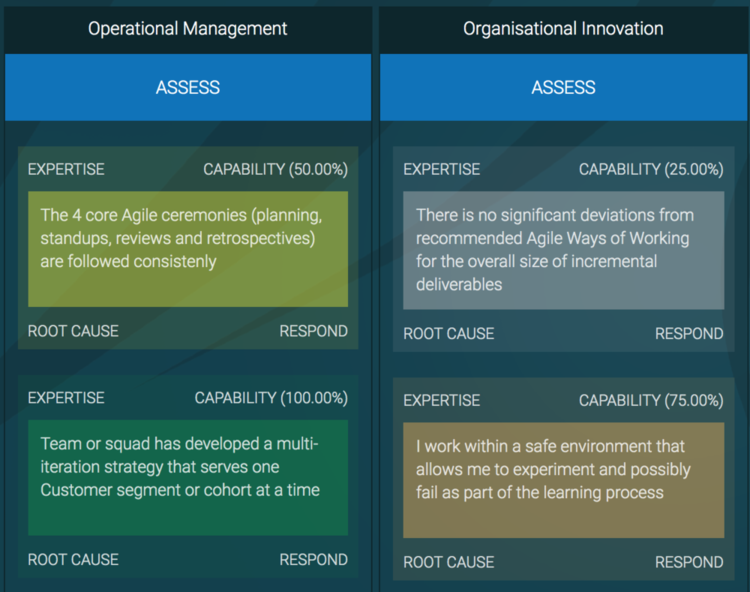Click CAPABILITY (25.00%) label
The image size is (750, 592).
point(651,169)
